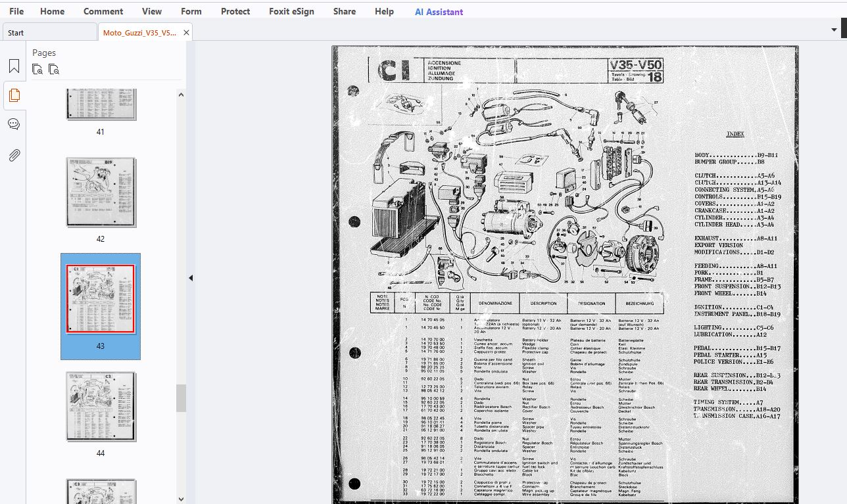Open the Comments panel icon
This screenshot has height=504, width=847.
click(x=14, y=124)
